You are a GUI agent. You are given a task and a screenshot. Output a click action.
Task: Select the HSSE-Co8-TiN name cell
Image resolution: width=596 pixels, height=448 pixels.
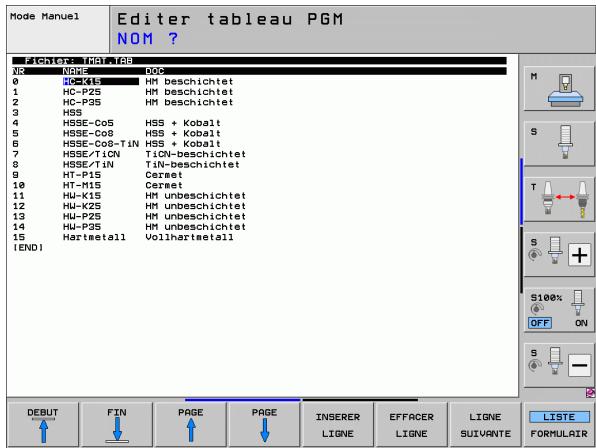point(101,144)
